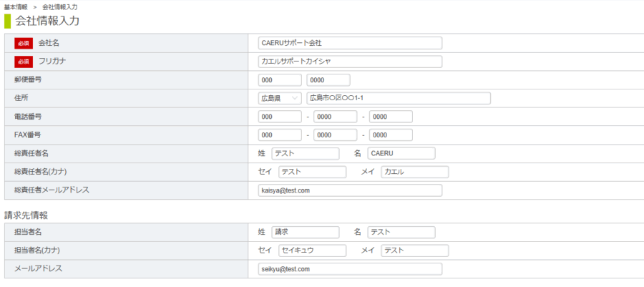Edit the 総責任者名 given name field

point(401,153)
